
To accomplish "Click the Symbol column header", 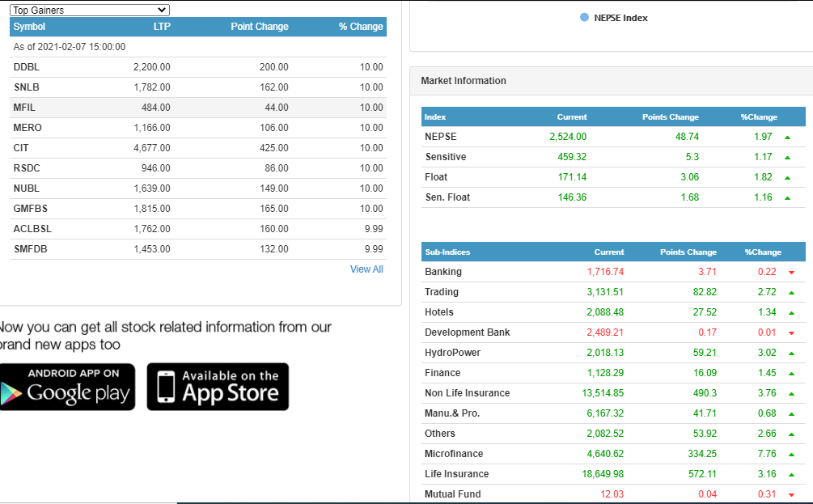I will click(29, 27).
